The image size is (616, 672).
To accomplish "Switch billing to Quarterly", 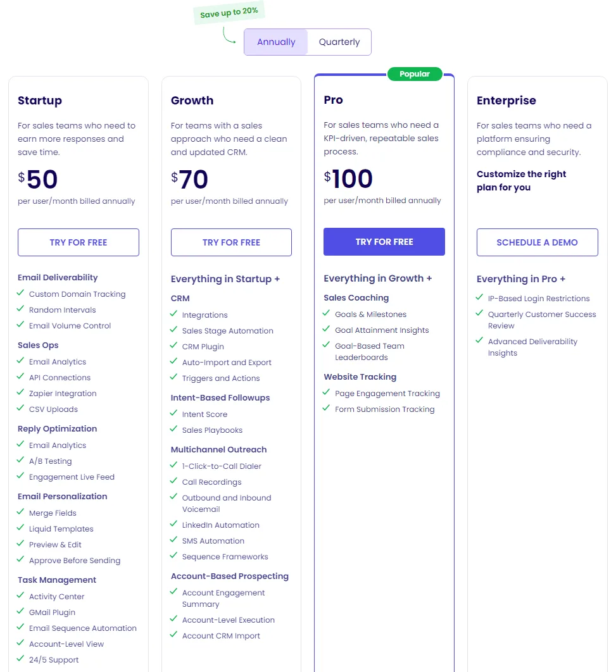I will click(339, 42).
